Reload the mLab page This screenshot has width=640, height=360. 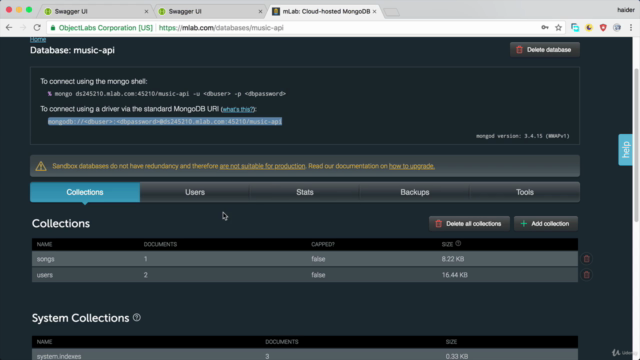point(37,28)
